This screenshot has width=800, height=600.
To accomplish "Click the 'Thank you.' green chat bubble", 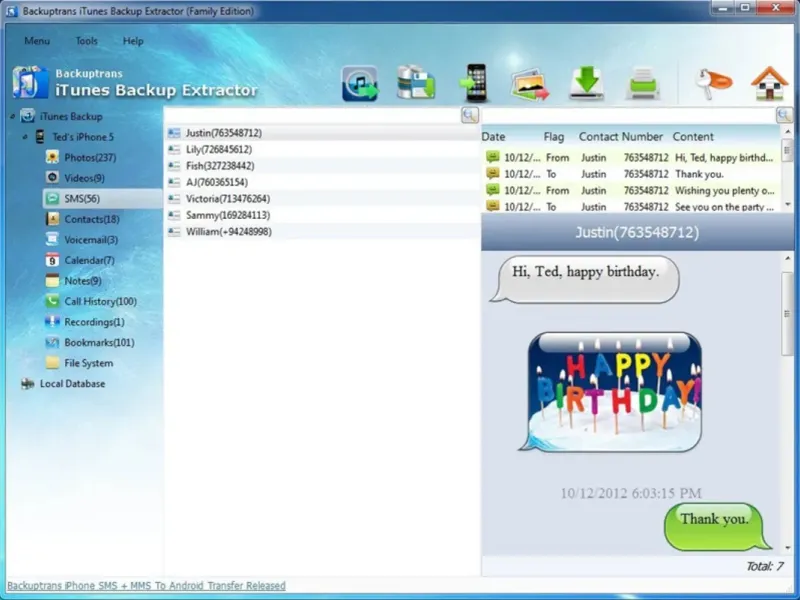I will click(717, 527).
